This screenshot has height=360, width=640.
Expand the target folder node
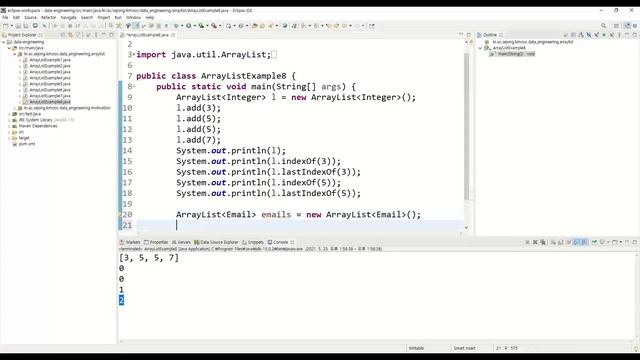point(9,138)
